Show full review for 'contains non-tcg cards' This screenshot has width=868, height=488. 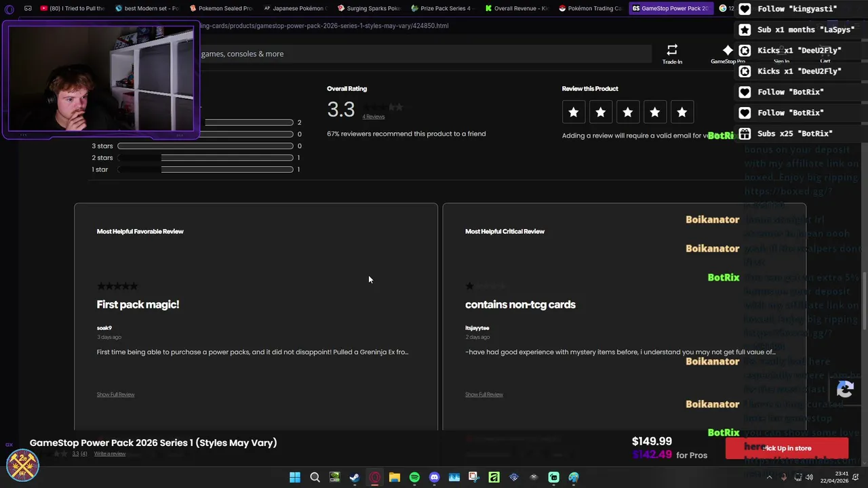484,394
